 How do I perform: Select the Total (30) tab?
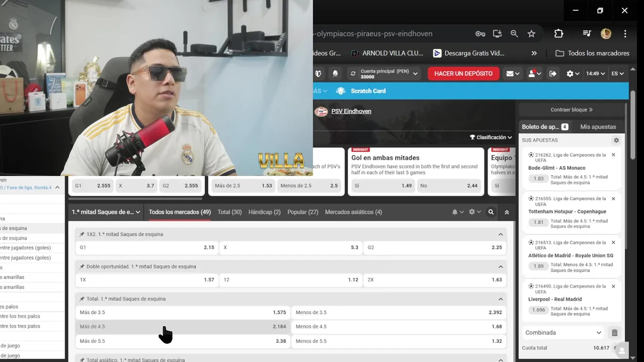(229, 212)
